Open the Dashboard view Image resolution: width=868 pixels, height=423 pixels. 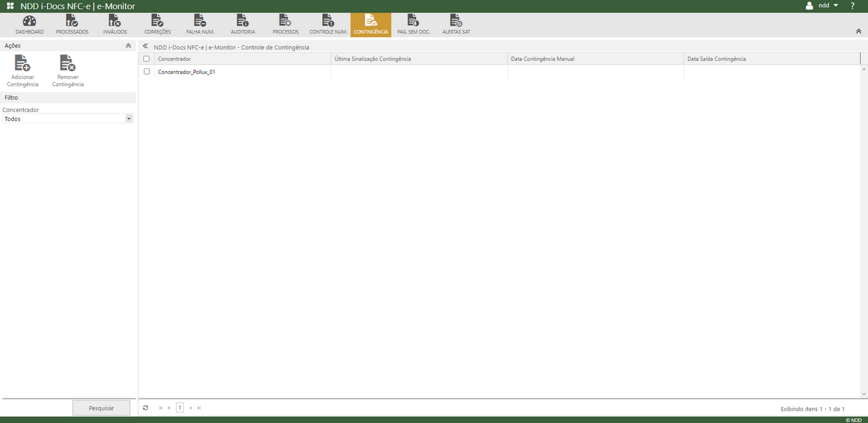coord(29,23)
